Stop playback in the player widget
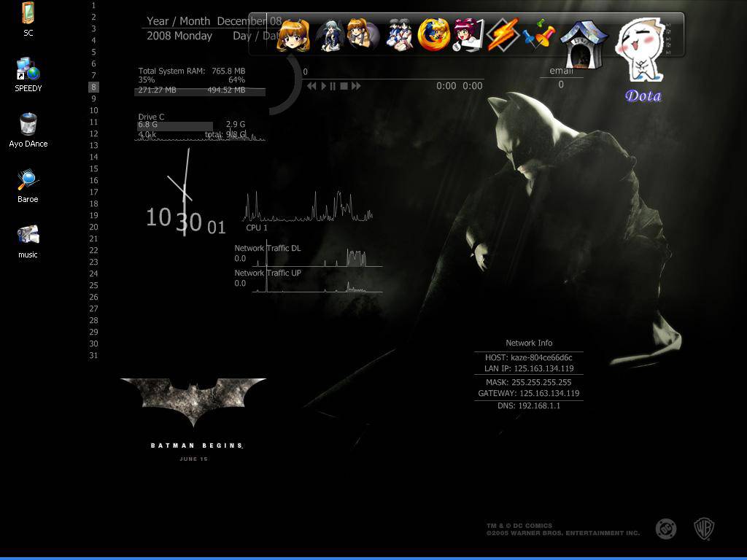This screenshot has height=560, width=747. pyautogui.click(x=344, y=86)
